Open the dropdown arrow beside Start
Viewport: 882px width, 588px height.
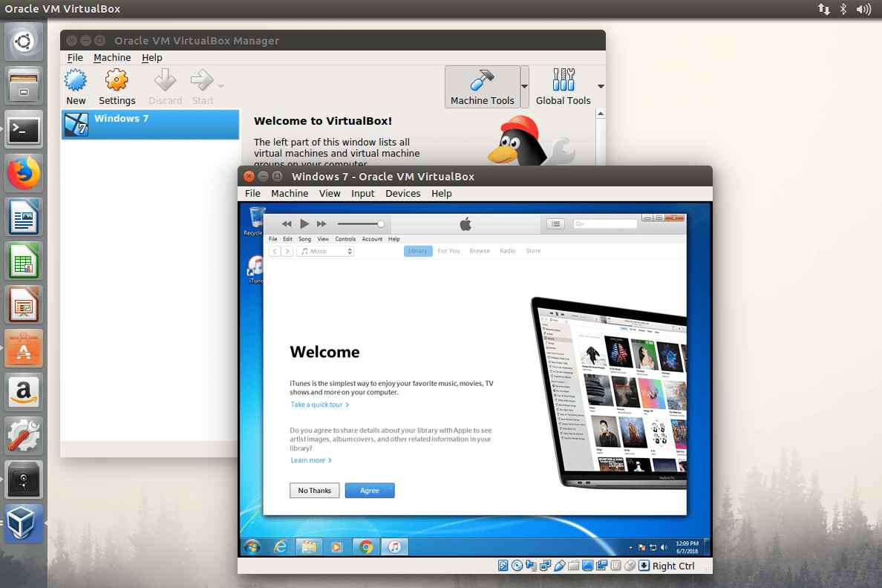pyautogui.click(x=220, y=86)
